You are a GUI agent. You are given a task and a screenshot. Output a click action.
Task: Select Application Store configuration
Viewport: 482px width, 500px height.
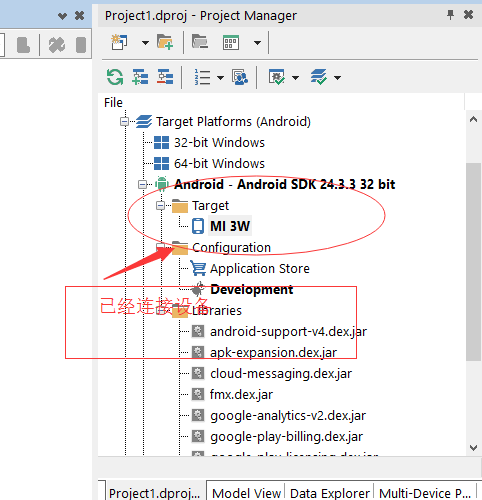pyautogui.click(x=260, y=269)
